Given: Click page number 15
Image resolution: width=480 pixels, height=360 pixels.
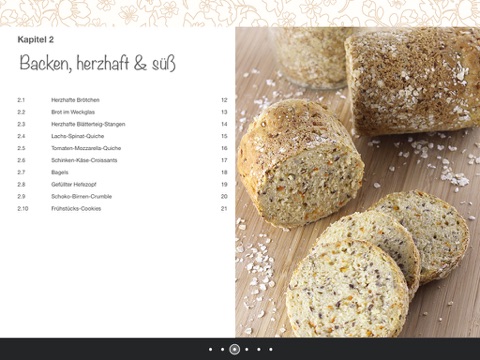Looking at the screenshot, I should tap(224, 136).
